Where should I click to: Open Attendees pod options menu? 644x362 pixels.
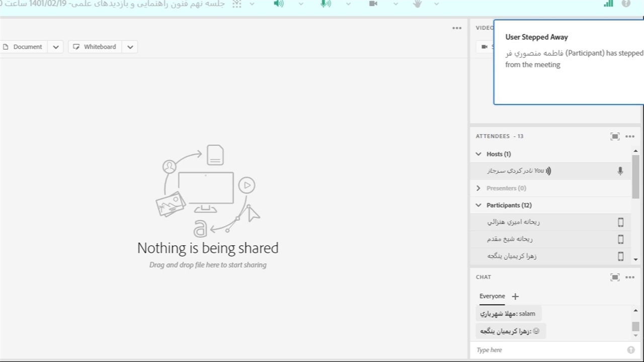click(x=630, y=136)
